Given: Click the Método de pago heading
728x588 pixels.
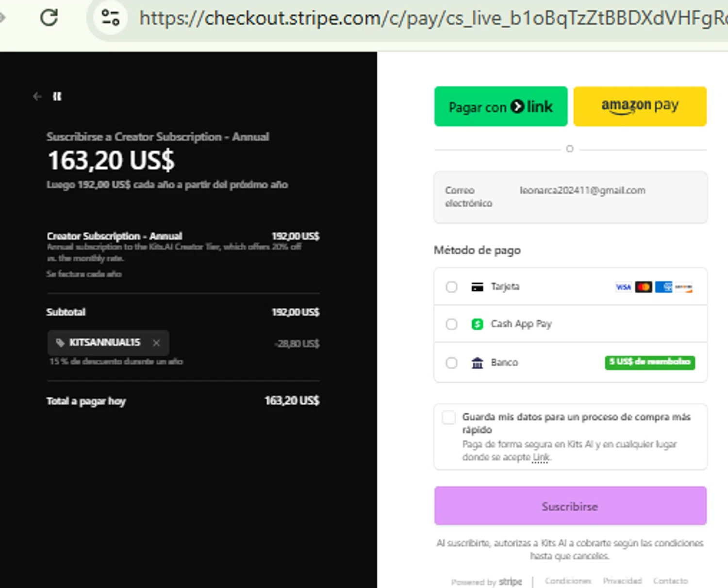Looking at the screenshot, I should pos(478,251).
